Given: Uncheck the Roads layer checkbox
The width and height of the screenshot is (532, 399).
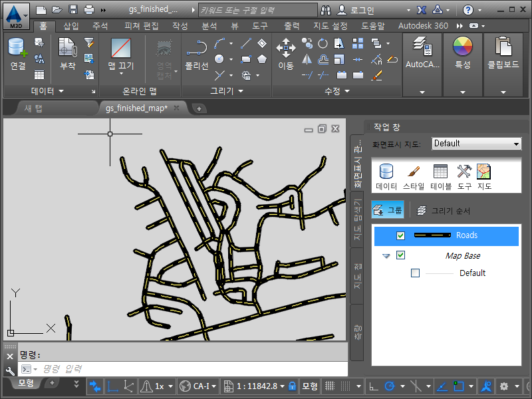Looking at the screenshot, I should point(400,235).
